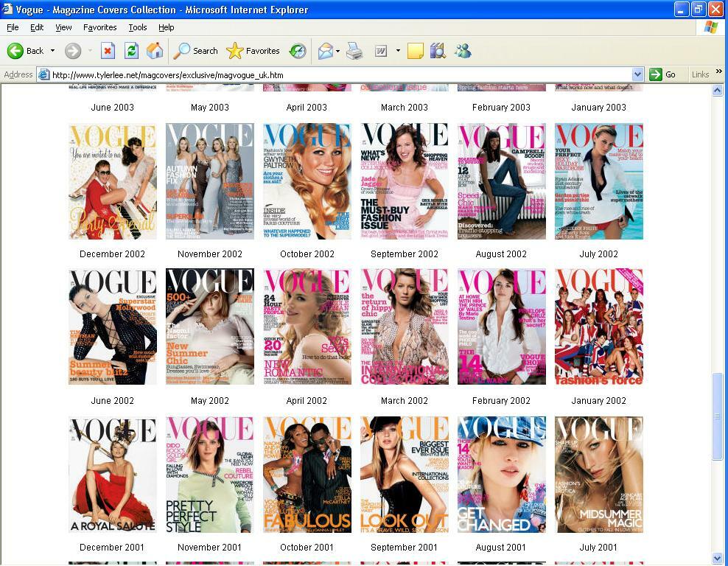Screen dimensions: 728x566
Task: Expand the Mail options dropdown arrow
Action: point(337,51)
